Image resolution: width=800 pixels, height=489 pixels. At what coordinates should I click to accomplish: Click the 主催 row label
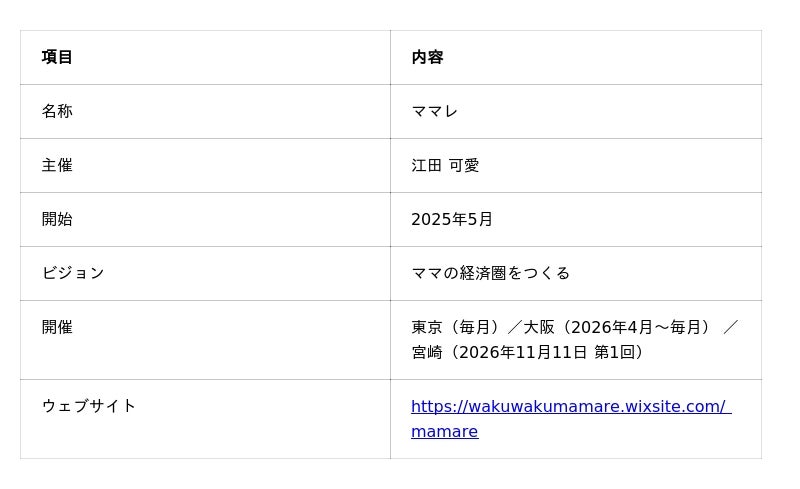(x=57, y=165)
